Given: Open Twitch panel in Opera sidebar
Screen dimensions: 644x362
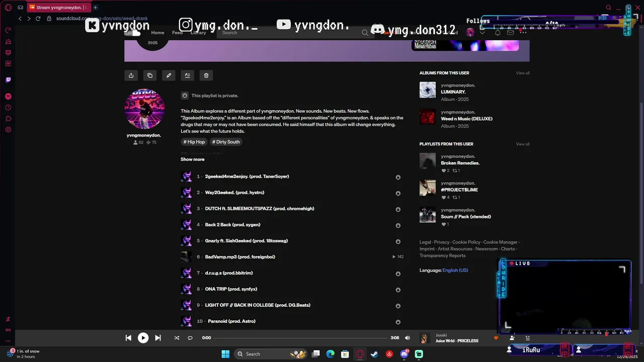Looking at the screenshot, I should coord(8,80).
